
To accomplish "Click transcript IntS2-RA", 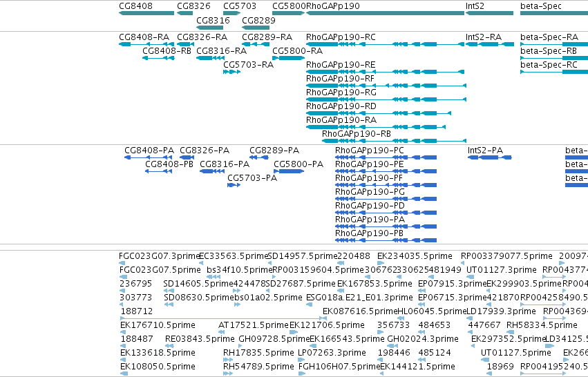I will point(490,44).
